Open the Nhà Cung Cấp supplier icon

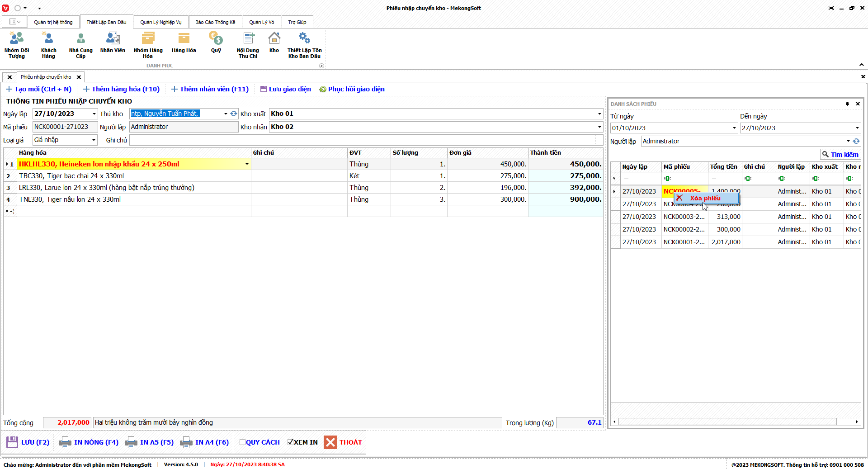[80, 44]
